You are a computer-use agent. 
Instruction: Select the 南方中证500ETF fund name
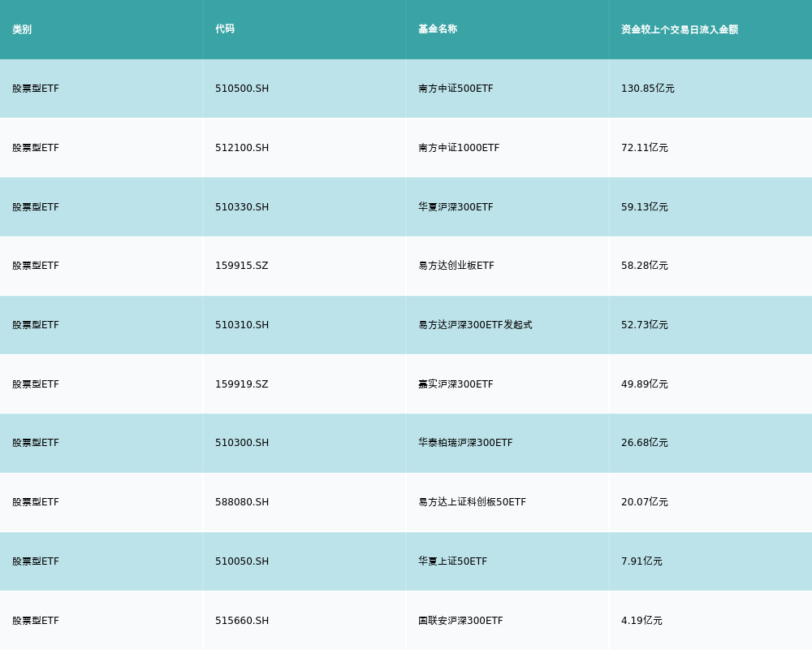[x=456, y=89]
